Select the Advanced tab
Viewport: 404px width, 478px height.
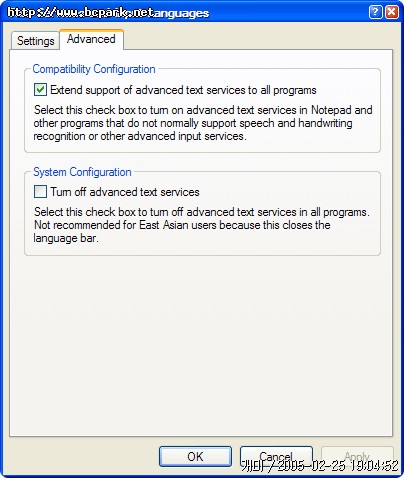(x=91, y=39)
